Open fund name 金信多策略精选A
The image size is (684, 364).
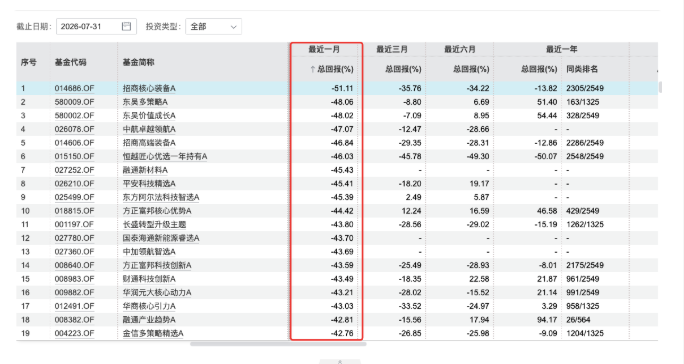(153, 333)
